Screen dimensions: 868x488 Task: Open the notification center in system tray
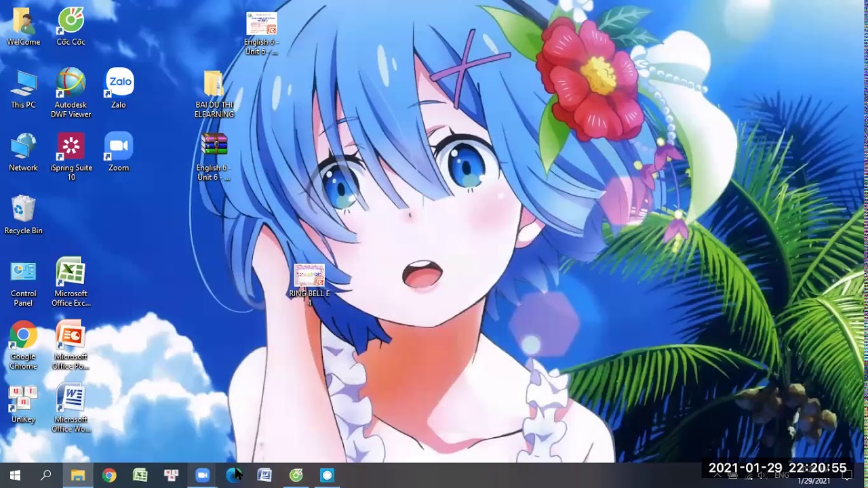(847, 475)
